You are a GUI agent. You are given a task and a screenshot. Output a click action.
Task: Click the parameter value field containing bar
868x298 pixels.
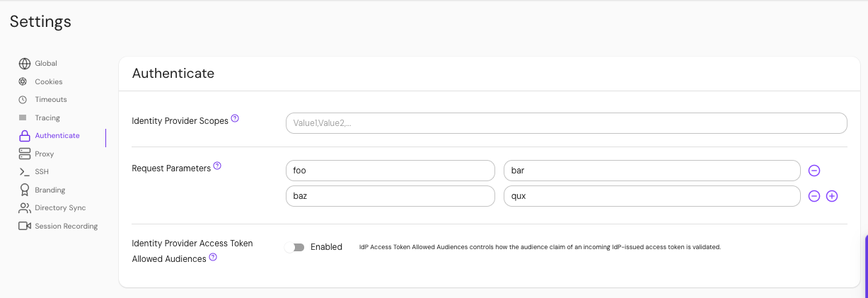(x=652, y=171)
